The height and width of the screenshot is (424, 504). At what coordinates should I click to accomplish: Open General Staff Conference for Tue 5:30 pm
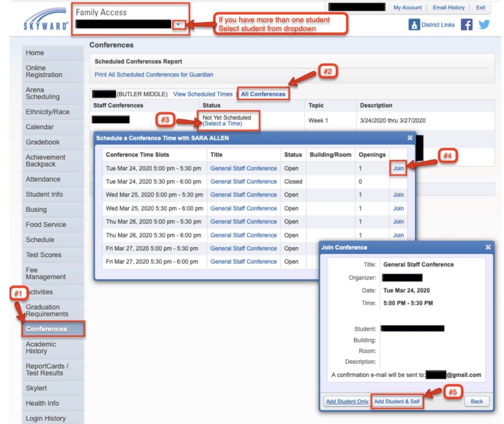[x=243, y=182]
